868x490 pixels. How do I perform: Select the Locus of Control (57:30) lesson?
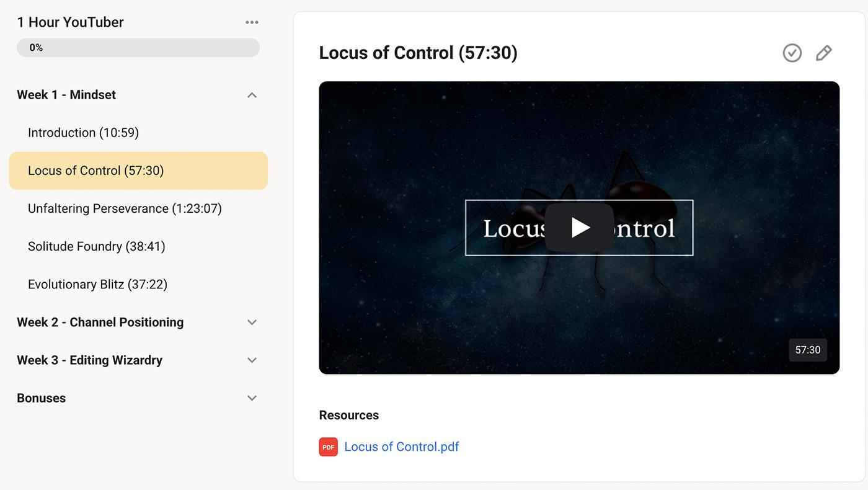[138, 171]
